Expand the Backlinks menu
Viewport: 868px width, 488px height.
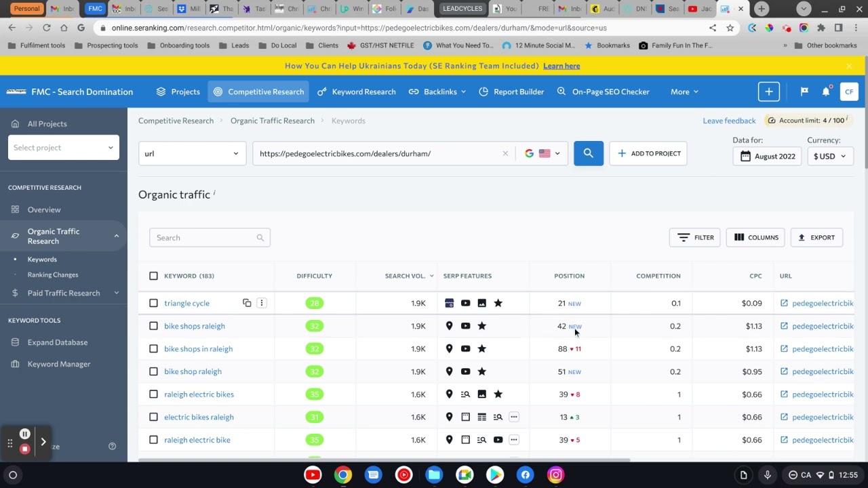point(437,91)
